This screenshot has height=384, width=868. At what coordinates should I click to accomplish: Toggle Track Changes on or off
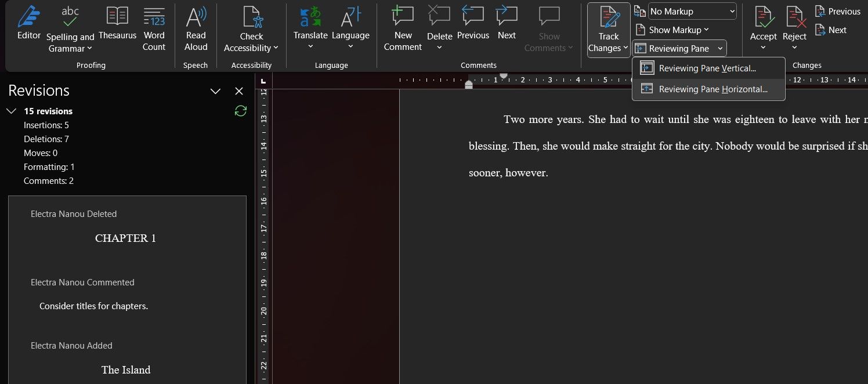pos(608,26)
